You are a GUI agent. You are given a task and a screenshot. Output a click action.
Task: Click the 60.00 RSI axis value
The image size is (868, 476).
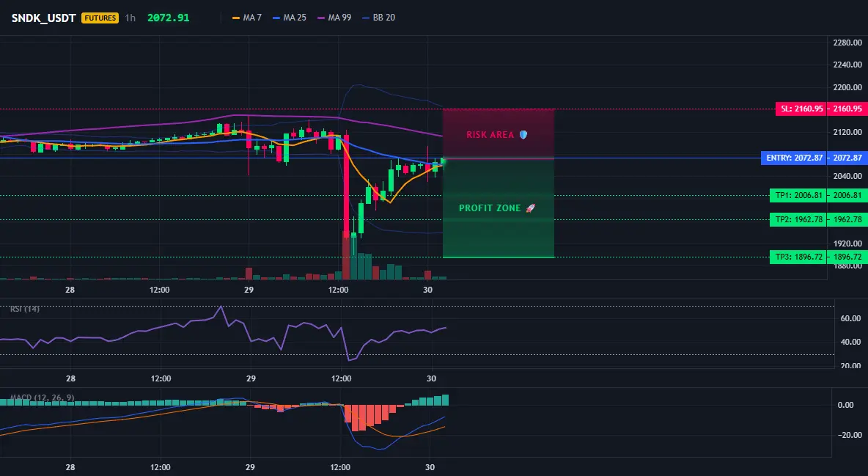[851, 318]
